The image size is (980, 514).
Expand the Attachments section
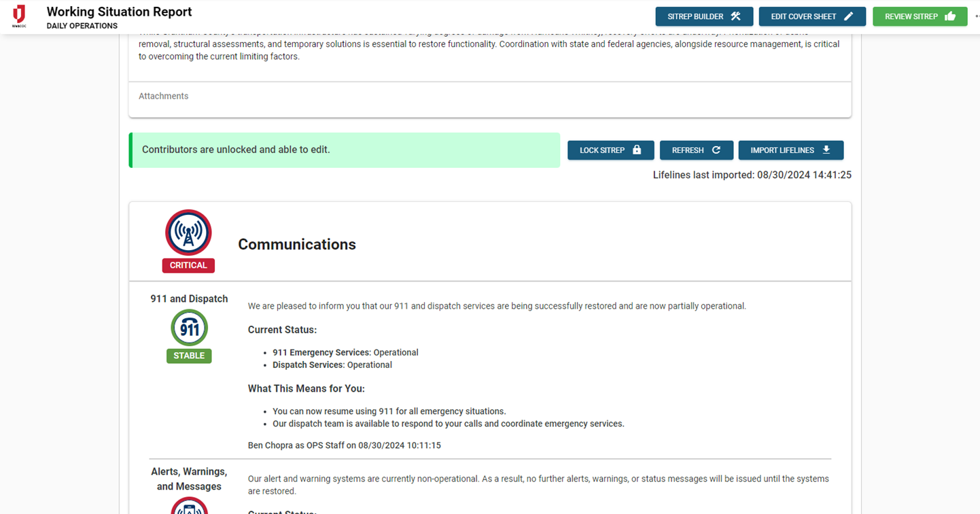[163, 96]
